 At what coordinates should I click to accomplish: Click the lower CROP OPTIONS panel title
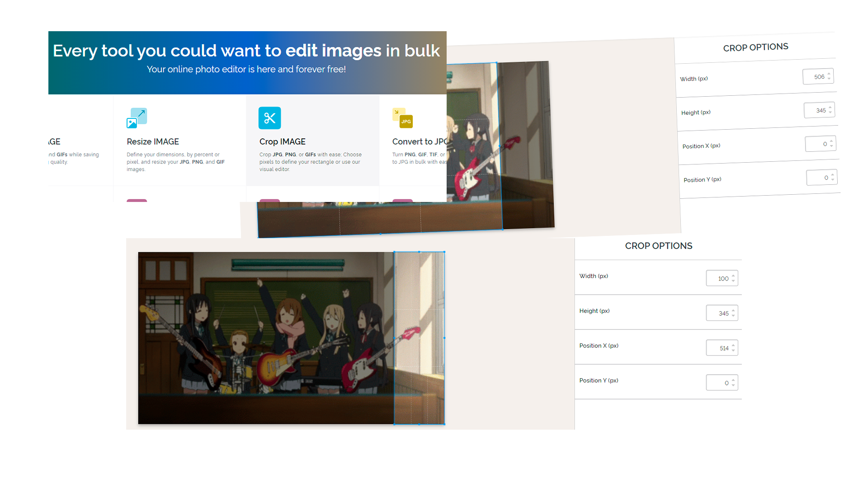tap(658, 246)
